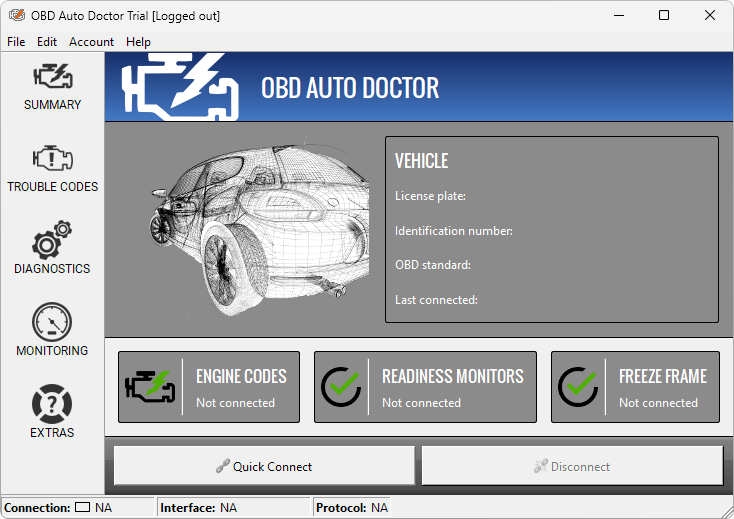The width and height of the screenshot is (734, 519).
Task: Maximize the OBD Auto Doctor window
Action: point(663,15)
